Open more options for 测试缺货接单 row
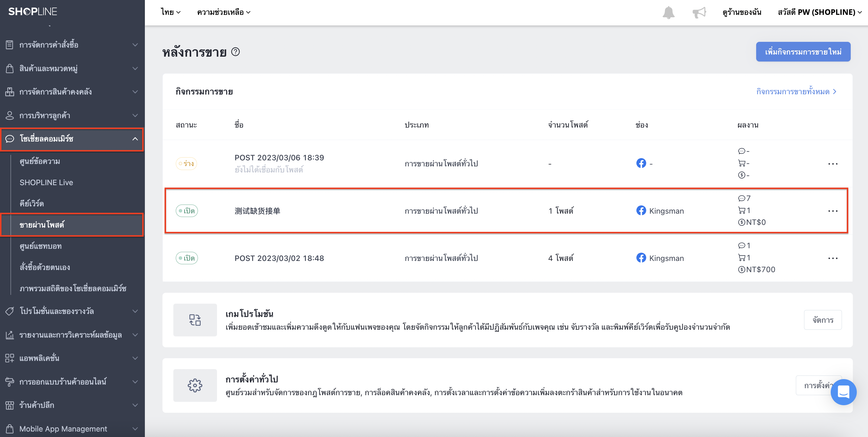The height and width of the screenshot is (437, 868). click(x=833, y=211)
